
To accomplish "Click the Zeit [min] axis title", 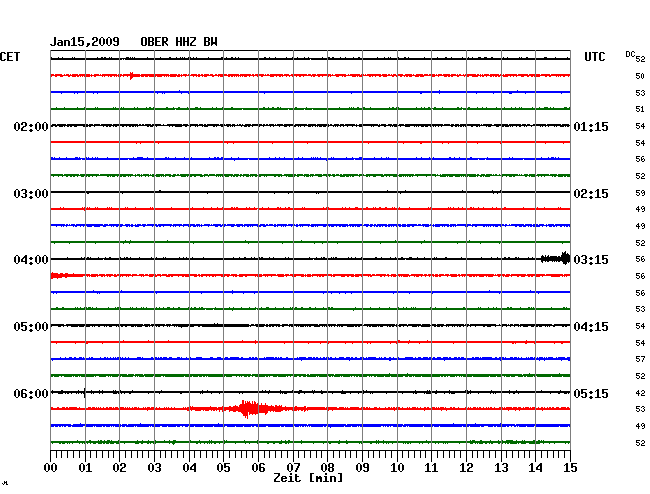I will (308, 478).
